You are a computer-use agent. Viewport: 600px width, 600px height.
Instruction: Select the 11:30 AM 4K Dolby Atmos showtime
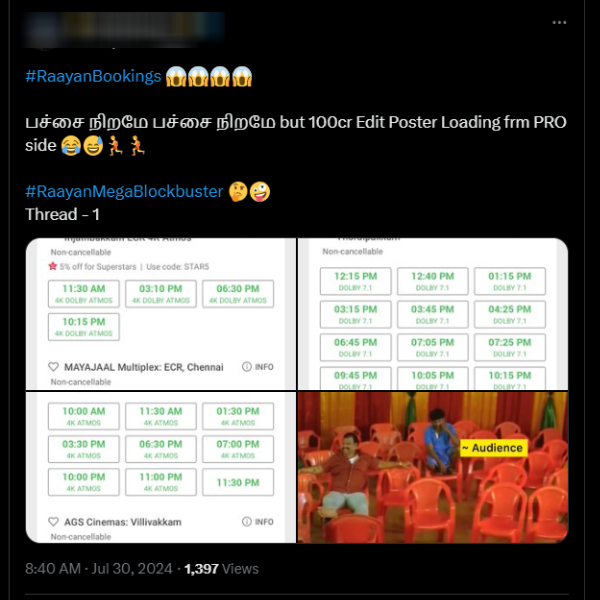[84, 293]
